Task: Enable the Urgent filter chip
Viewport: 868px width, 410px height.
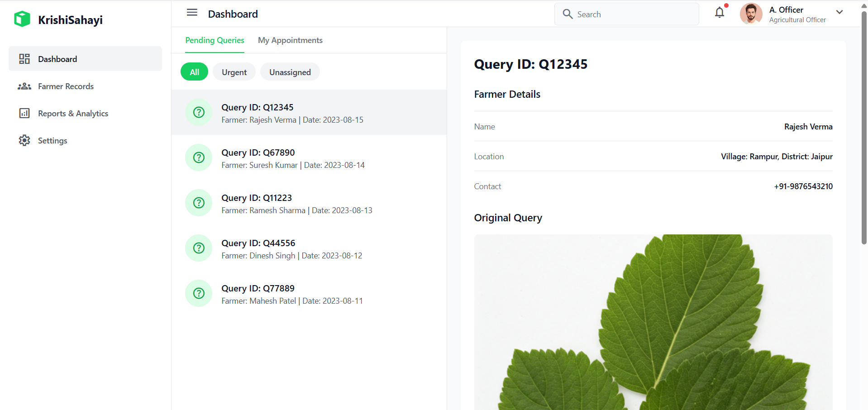Action: (x=234, y=72)
